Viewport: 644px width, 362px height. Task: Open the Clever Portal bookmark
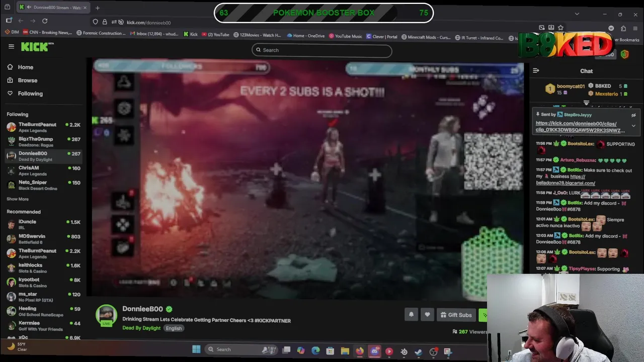click(382, 37)
